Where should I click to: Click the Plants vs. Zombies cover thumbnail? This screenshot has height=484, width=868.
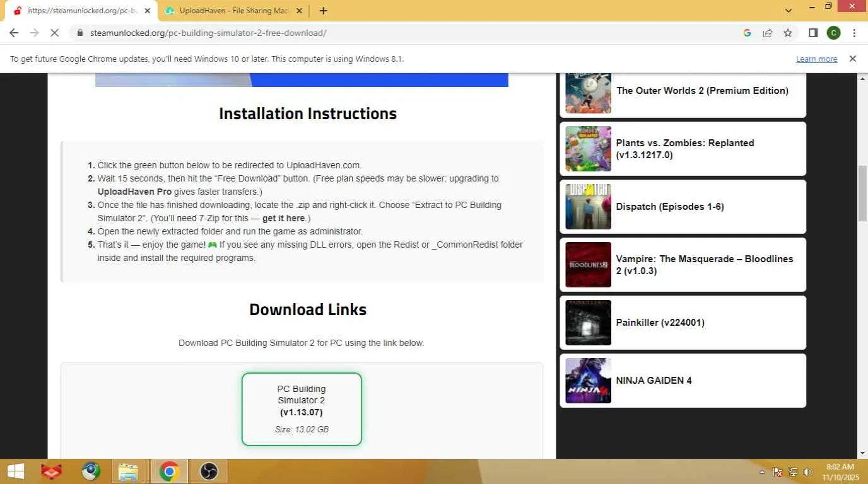(588, 149)
